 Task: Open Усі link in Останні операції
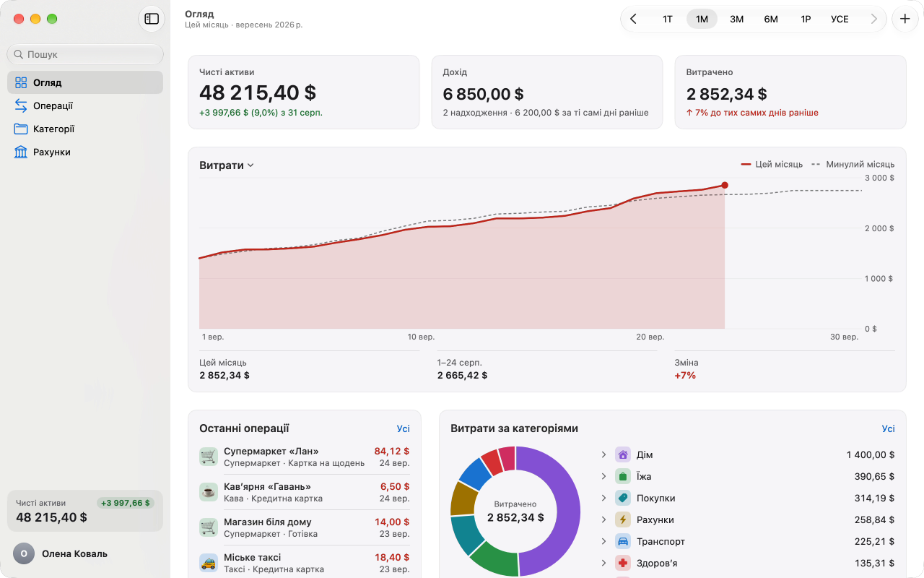[403, 428]
